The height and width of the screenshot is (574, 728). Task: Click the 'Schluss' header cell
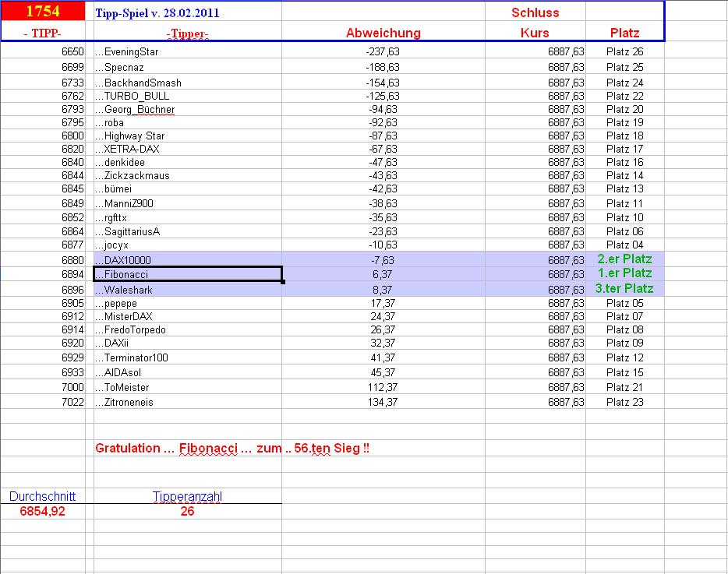click(535, 12)
